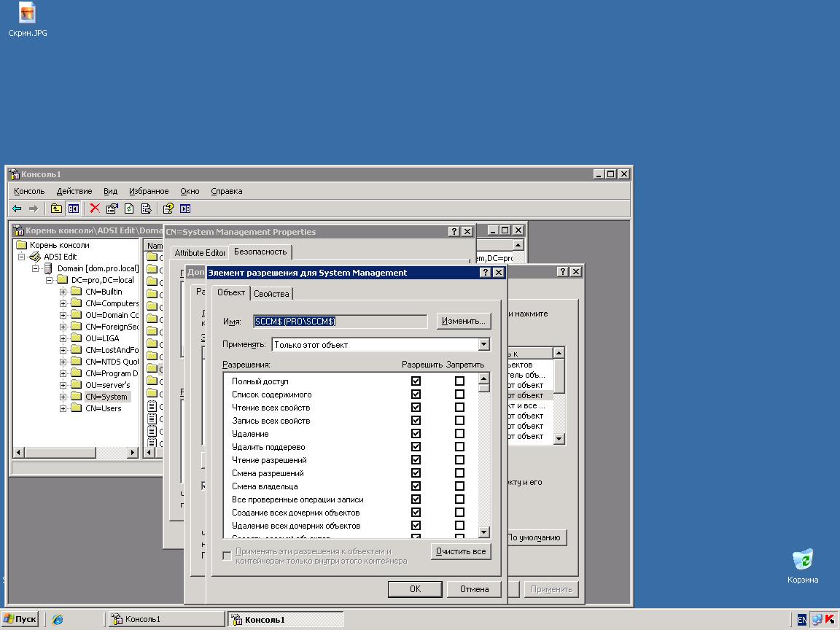This screenshot has height=630, width=840.
Task: Switch to the Свойства tab
Action: click(271, 294)
